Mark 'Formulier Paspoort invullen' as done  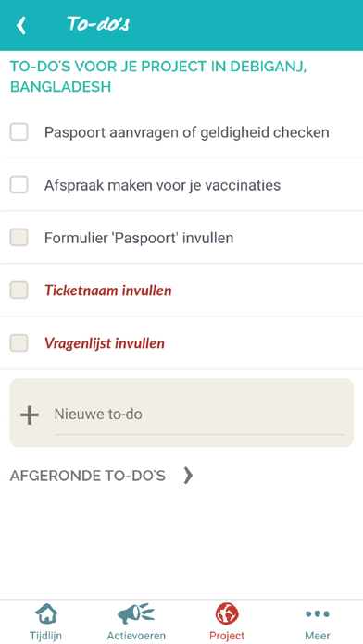pos(19,238)
